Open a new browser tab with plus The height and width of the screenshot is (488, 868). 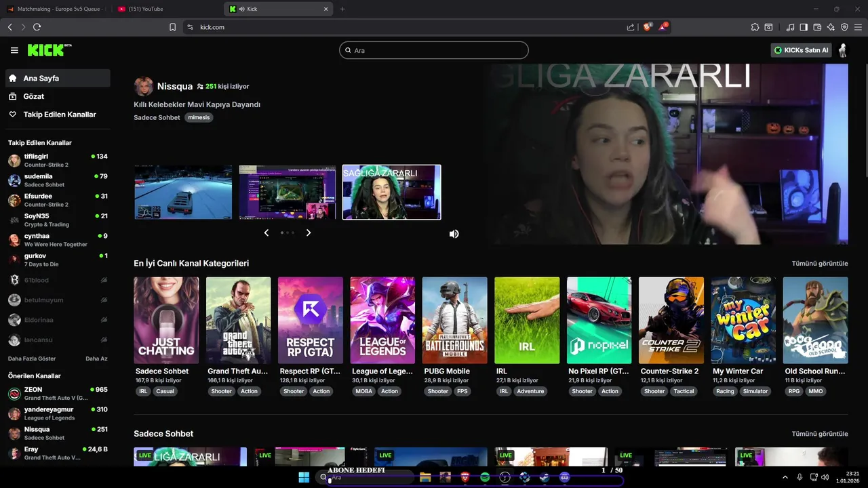[x=342, y=9]
